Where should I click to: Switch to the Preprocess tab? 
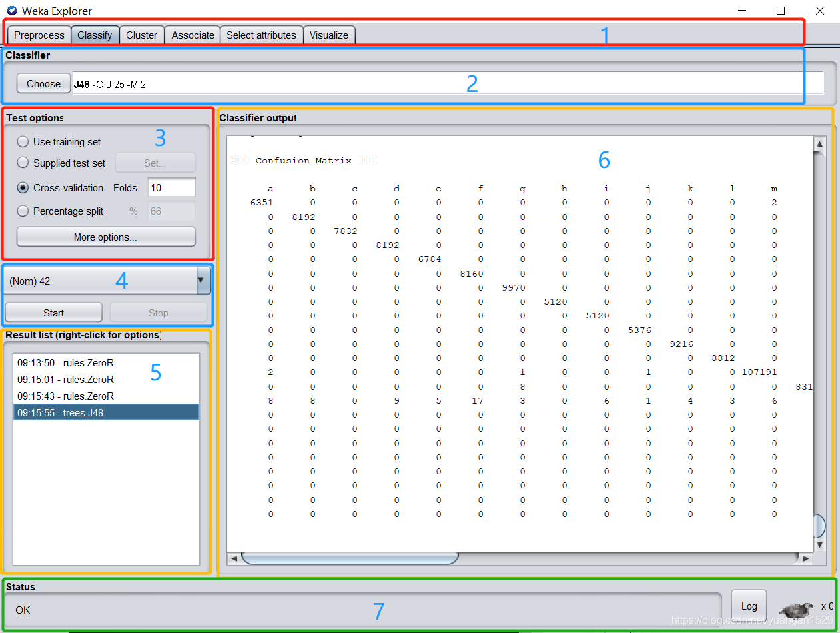point(39,35)
